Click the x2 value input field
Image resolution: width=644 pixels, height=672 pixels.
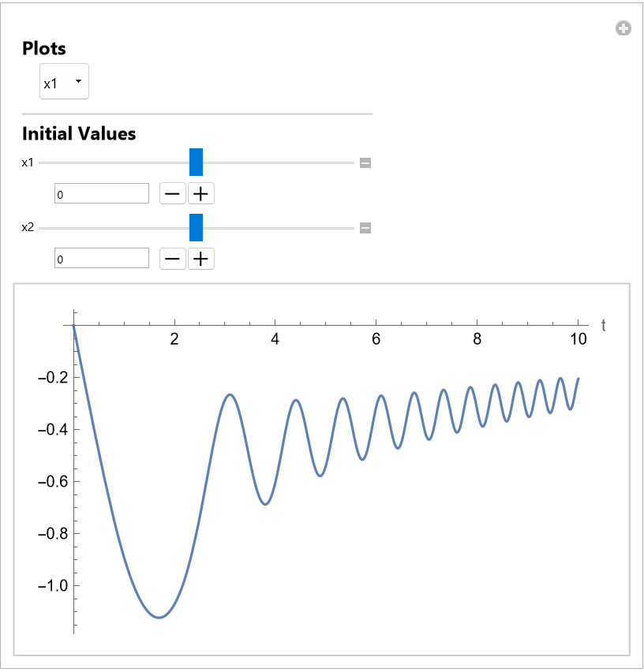[101, 258]
